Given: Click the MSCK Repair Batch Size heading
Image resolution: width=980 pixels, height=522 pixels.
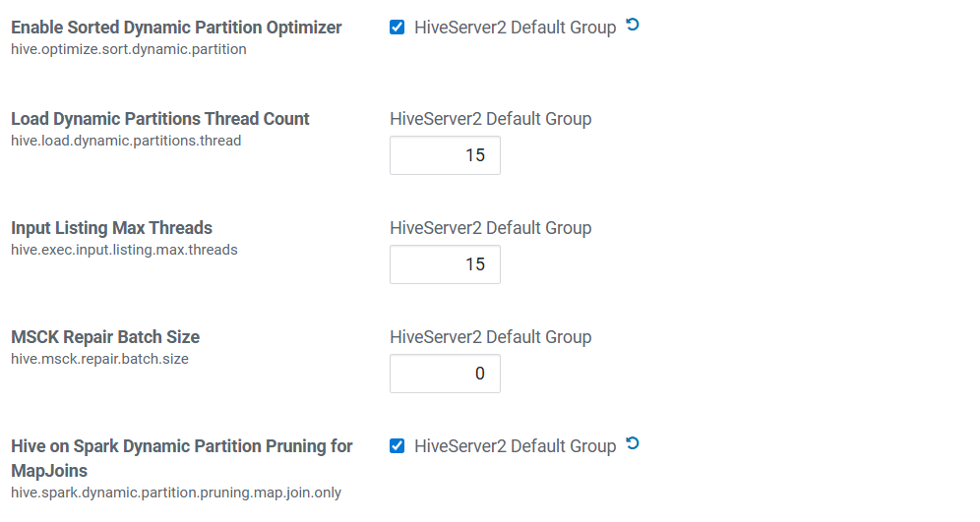Looking at the screenshot, I should pos(105,337).
